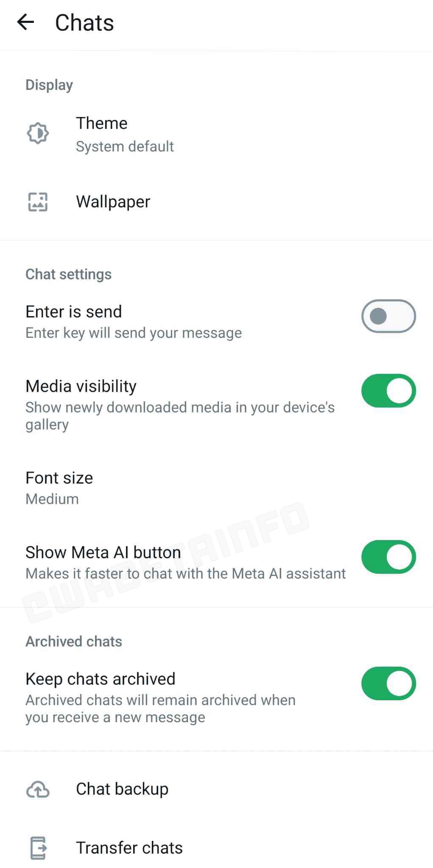The width and height of the screenshot is (433, 868).
Task: Enable the Enter is send toggle
Action: [388, 316]
